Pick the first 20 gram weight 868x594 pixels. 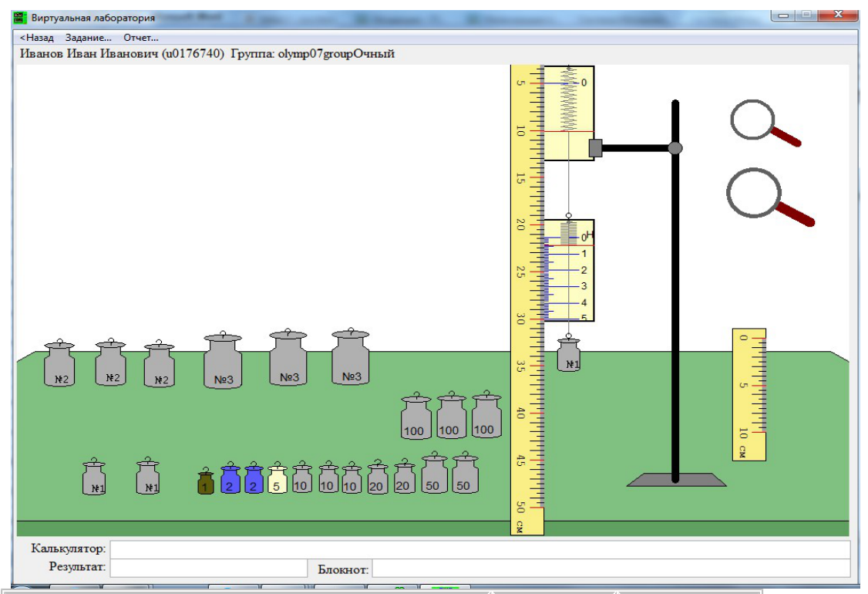[378, 477]
